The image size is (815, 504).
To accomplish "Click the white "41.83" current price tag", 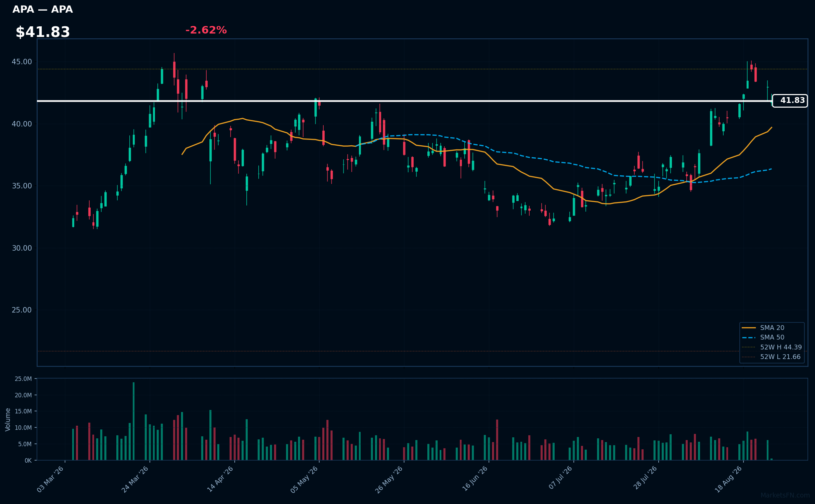I will point(790,101).
